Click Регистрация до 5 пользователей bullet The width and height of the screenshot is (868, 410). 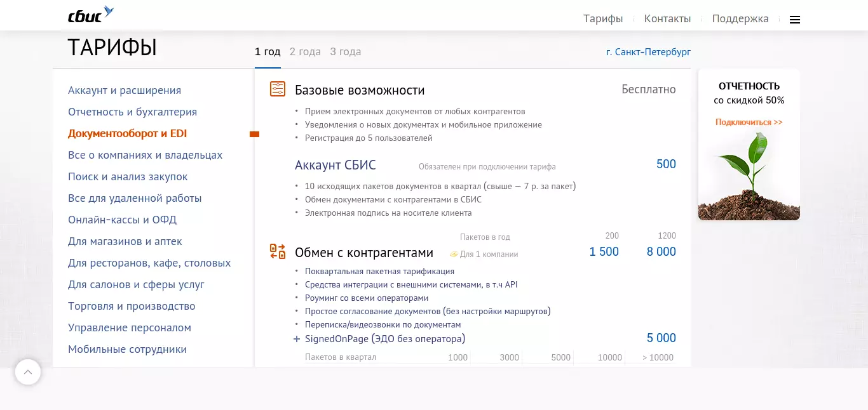[x=369, y=138]
